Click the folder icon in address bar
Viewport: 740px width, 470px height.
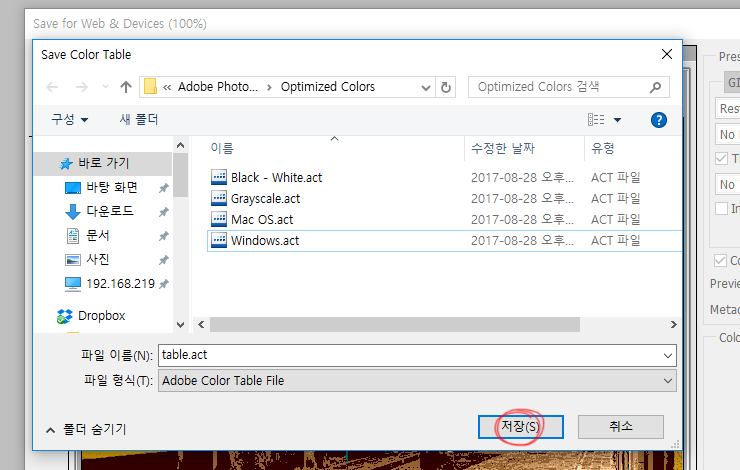pyautogui.click(x=151, y=87)
